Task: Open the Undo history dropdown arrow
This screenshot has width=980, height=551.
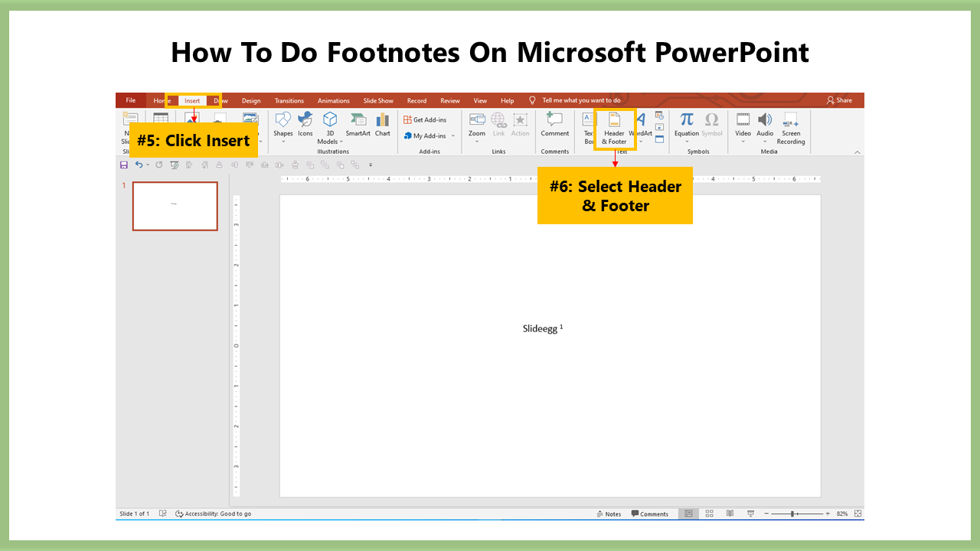Action: [x=148, y=165]
